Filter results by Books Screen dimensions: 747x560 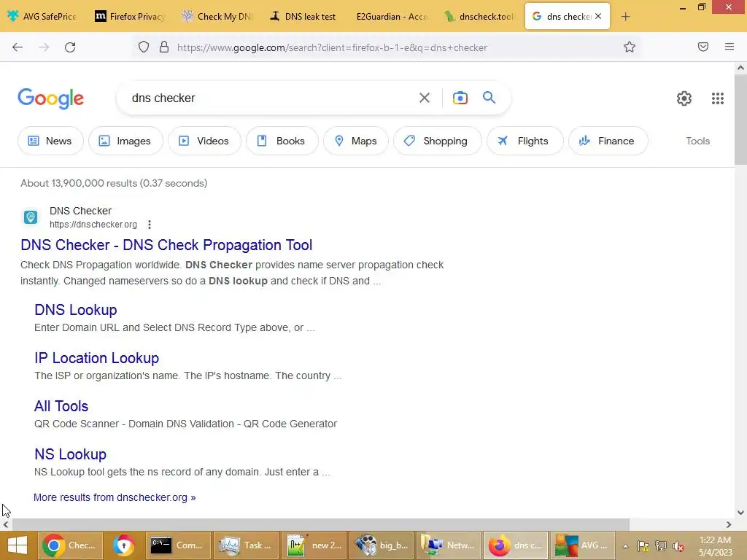282,141
